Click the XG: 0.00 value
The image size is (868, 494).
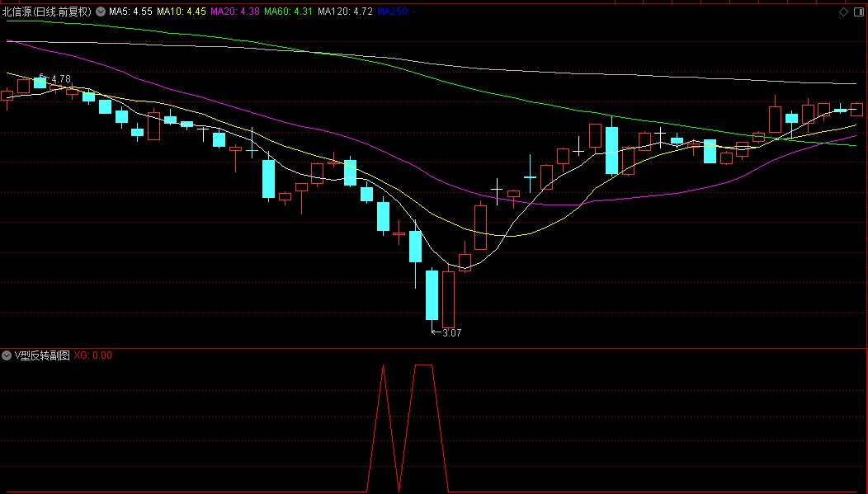(93, 355)
